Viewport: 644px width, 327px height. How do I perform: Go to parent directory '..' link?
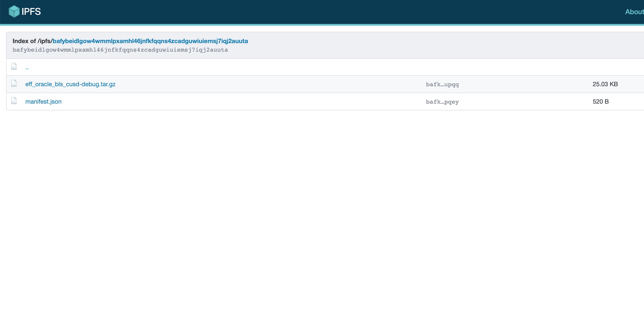click(x=27, y=67)
